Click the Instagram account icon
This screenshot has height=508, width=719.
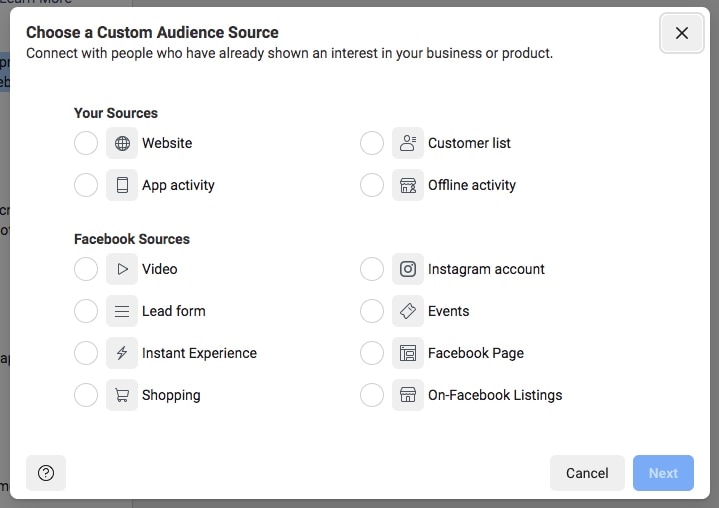pyautogui.click(x=408, y=269)
